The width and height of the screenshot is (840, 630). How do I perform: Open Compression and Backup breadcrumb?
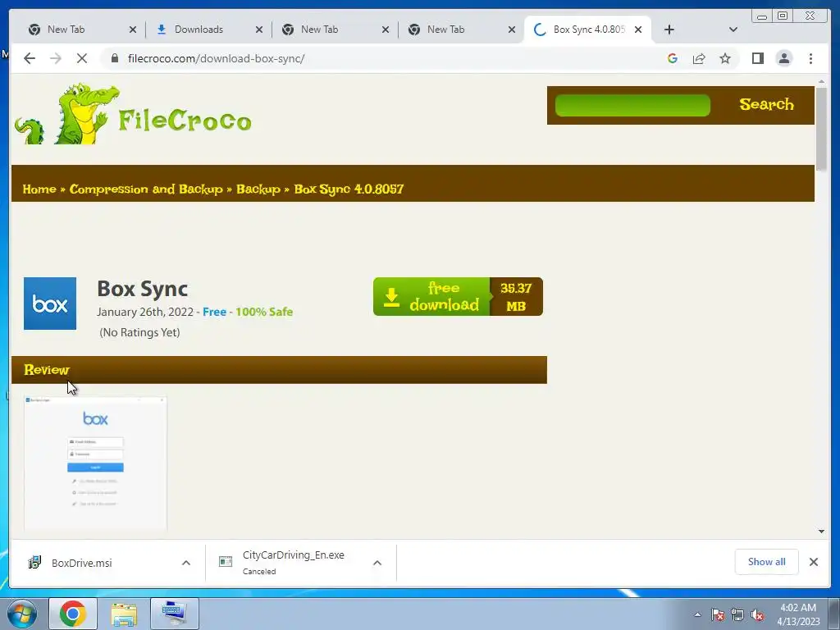pyautogui.click(x=146, y=189)
